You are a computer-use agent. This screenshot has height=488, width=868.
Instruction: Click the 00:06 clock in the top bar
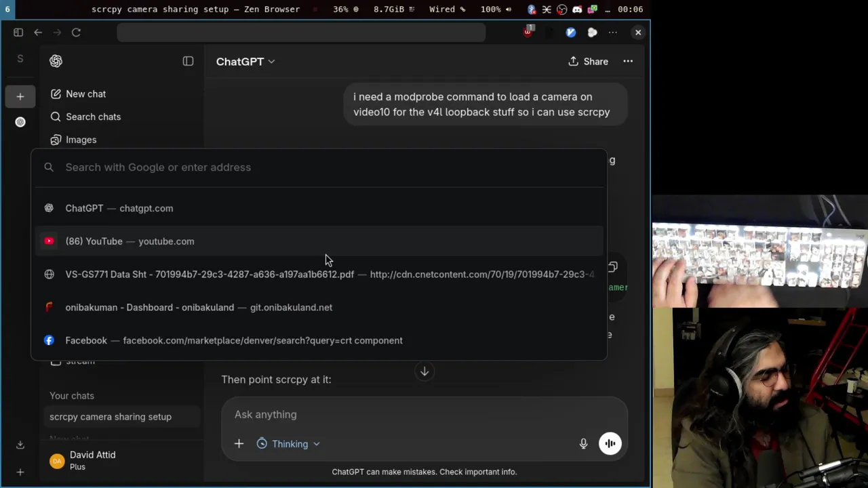click(630, 9)
